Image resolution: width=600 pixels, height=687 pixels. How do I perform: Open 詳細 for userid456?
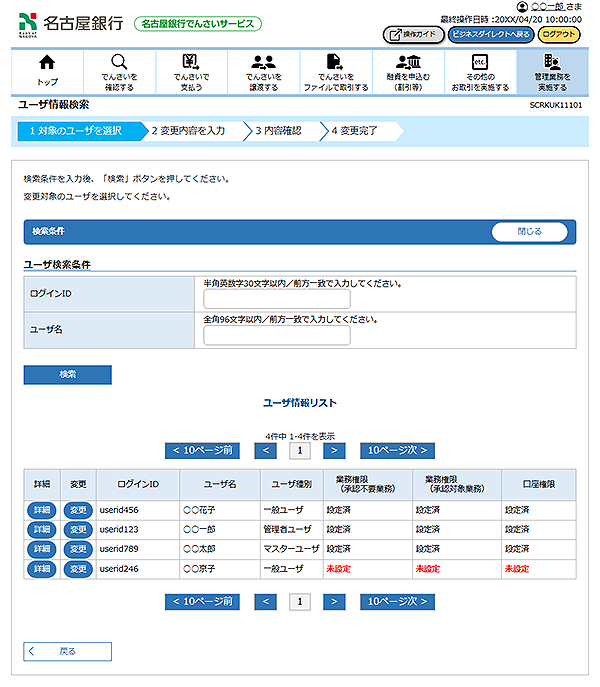[x=42, y=510]
